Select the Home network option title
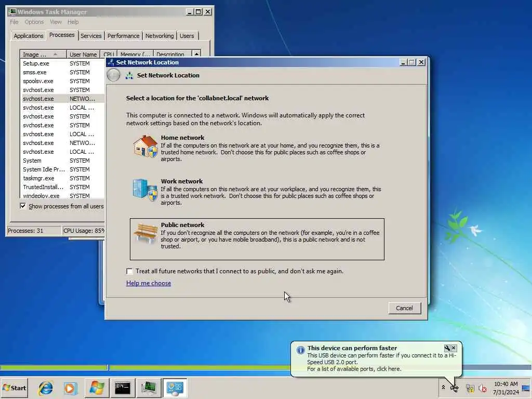This screenshot has width=532, height=399. pyautogui.click(x=182, y=138)
